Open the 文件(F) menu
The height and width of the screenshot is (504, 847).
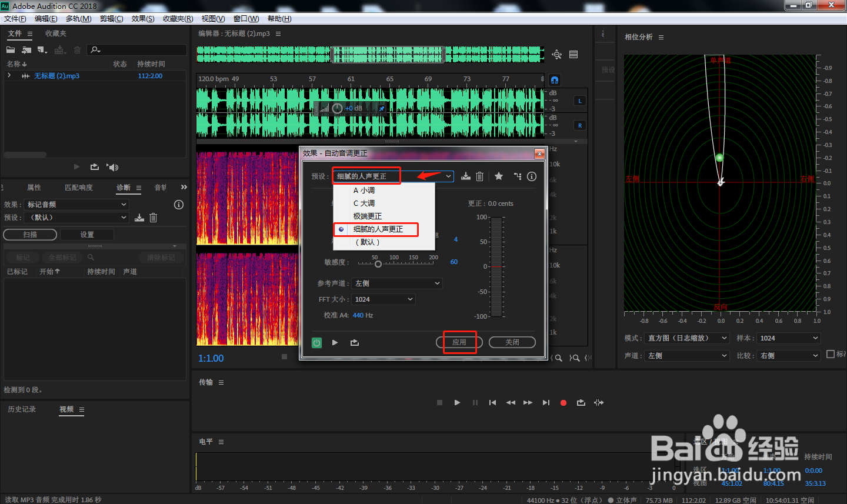click(15, 19)
